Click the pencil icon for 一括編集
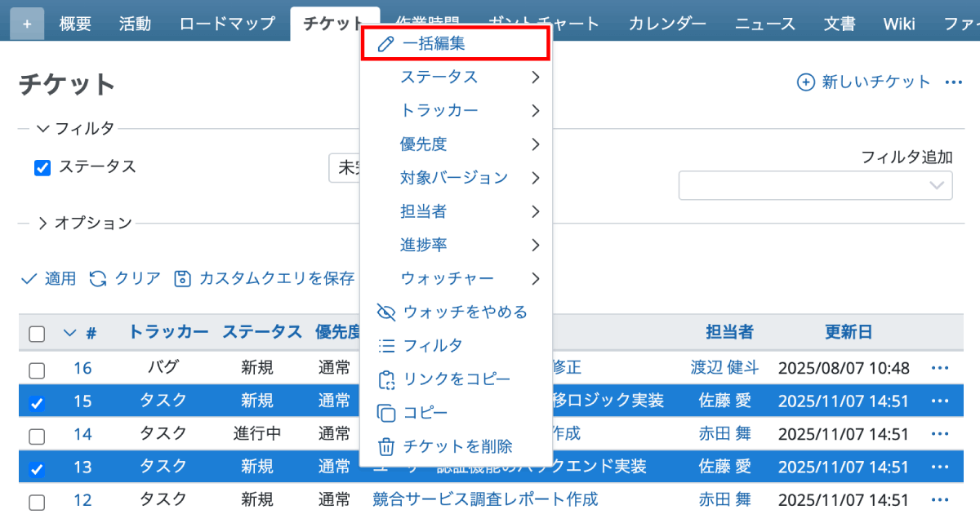980x514 pixels. click(x=385, y=44)
